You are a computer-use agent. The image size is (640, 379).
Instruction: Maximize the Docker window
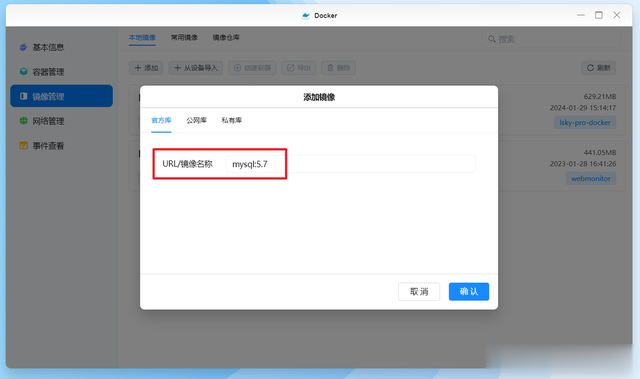tap(599, 15)
